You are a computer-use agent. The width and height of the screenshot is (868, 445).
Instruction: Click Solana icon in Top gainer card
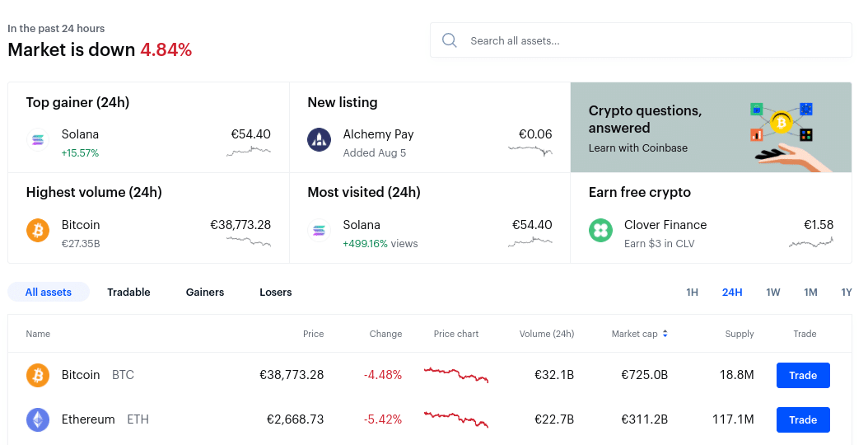tap(38, 140)
